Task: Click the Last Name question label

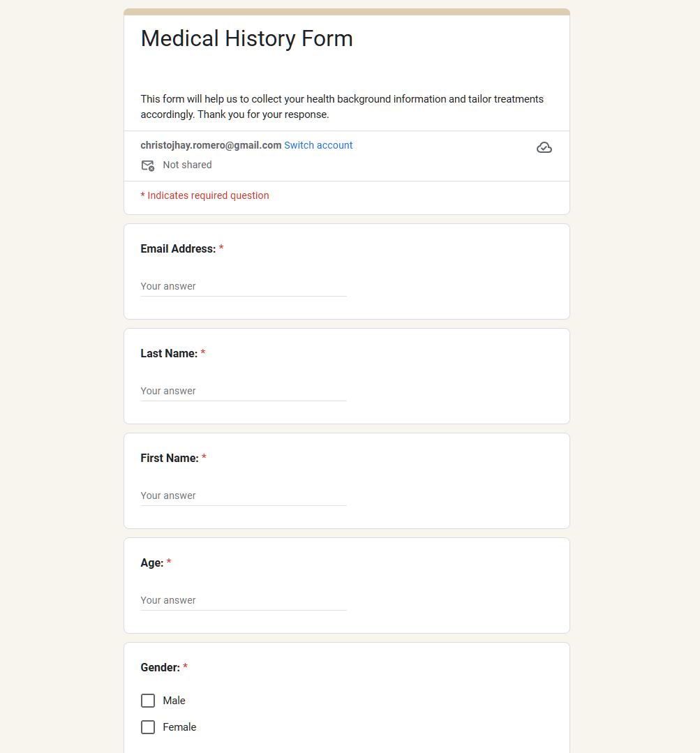Action: (169, 353)
